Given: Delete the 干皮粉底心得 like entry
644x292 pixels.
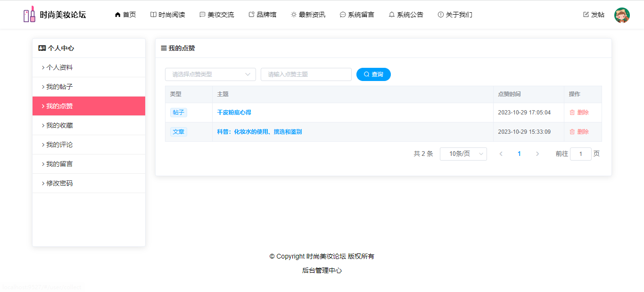Looking at the screenshot, I should [579, 113].
